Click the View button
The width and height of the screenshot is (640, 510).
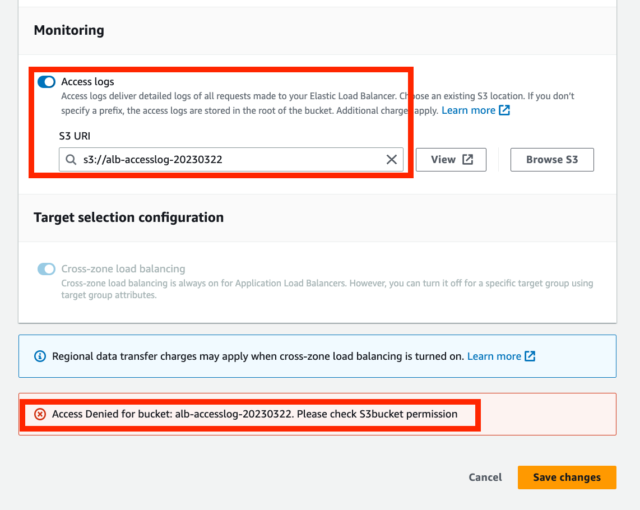coord(451,160)
